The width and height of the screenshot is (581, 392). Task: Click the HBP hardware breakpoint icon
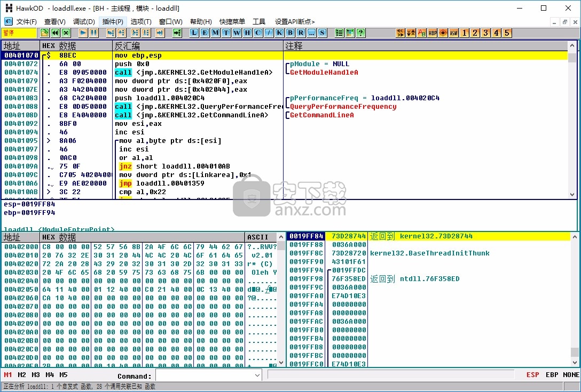point(433,33)
